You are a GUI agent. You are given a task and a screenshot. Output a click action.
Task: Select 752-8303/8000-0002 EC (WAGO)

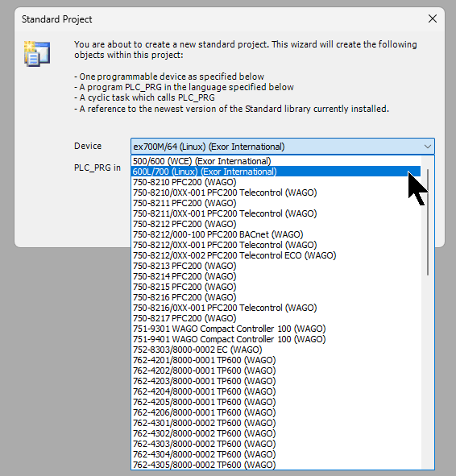tap(276, 350)
